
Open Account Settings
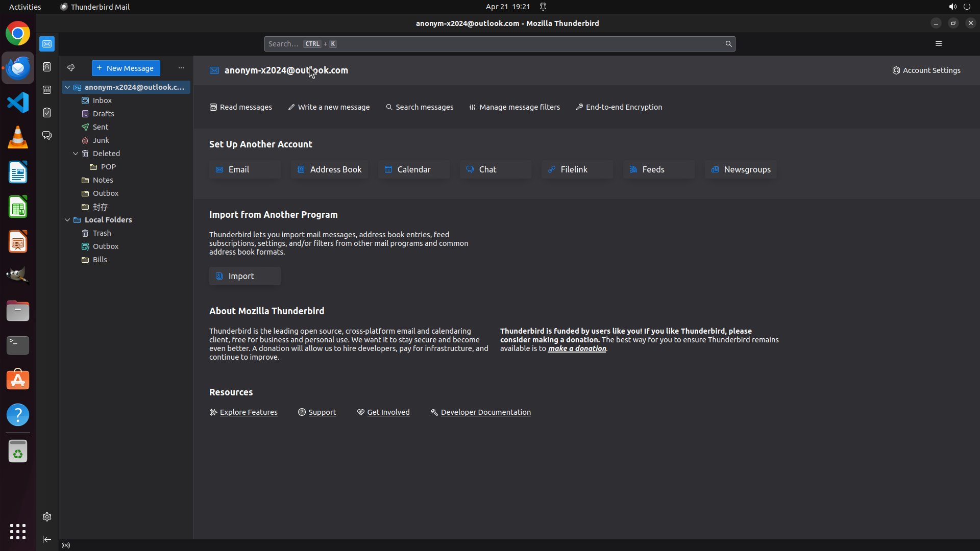click(926, 70)
